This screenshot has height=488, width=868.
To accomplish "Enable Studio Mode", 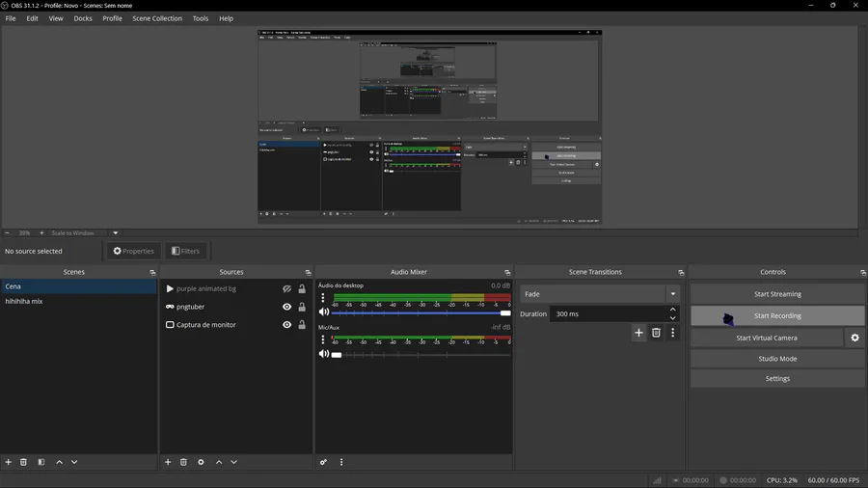I will [777, 359].
